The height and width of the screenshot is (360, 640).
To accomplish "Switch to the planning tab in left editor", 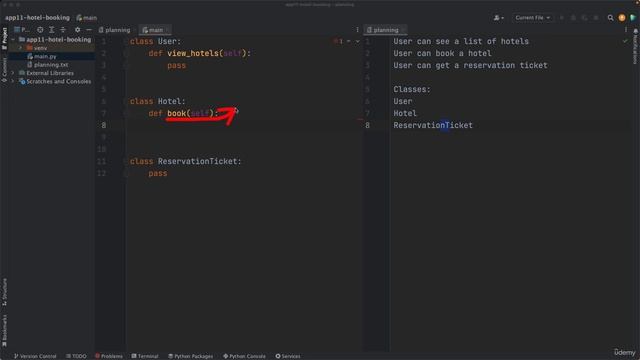I will point(114,30).
